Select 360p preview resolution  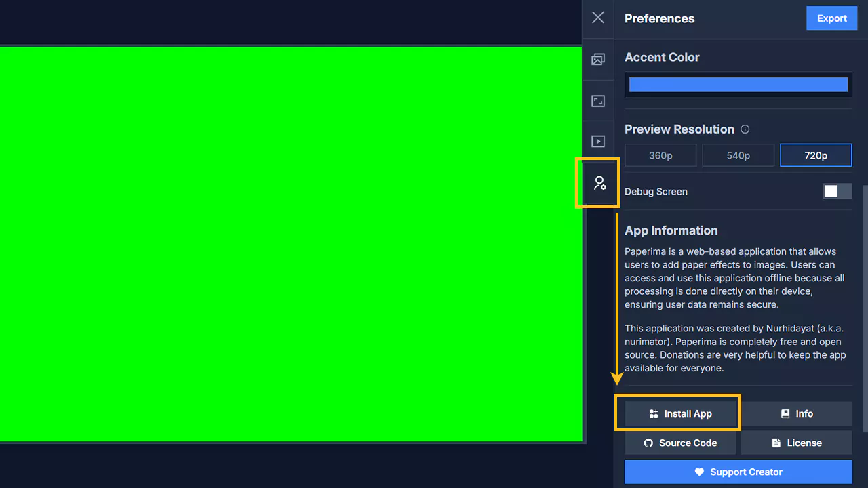660,155
